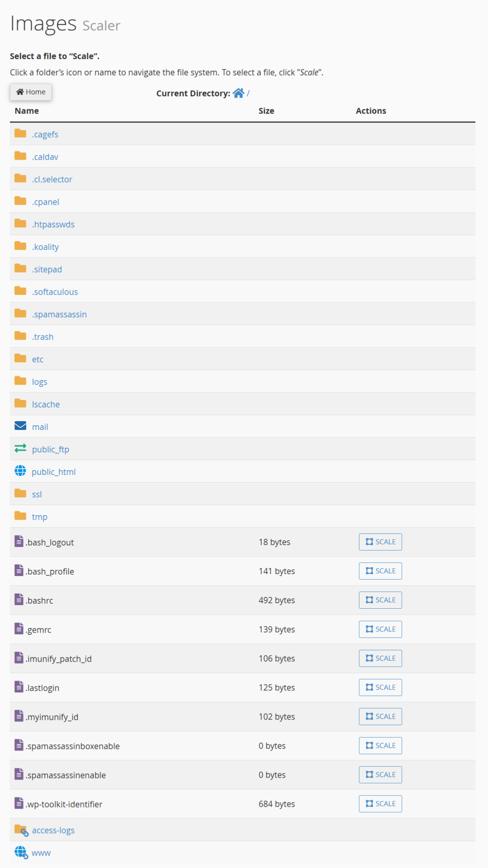Open the .cagefs folder icon

pos(20,133)
